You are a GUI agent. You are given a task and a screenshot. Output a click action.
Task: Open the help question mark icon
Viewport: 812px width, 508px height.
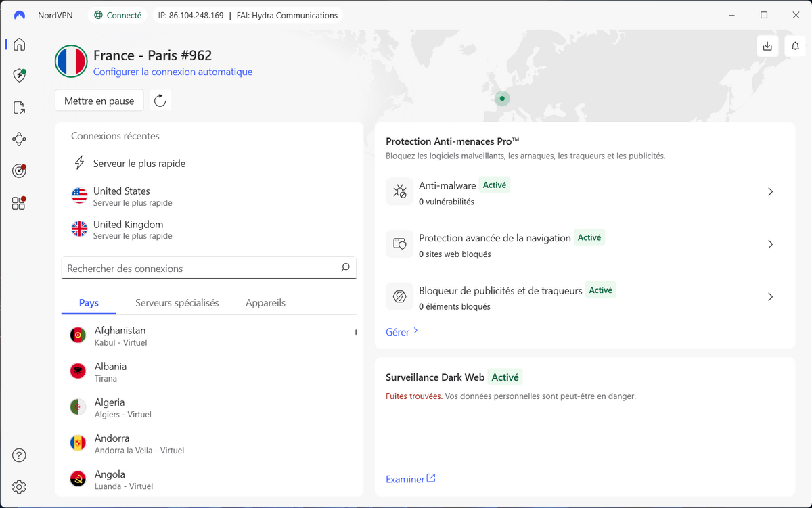19,455
